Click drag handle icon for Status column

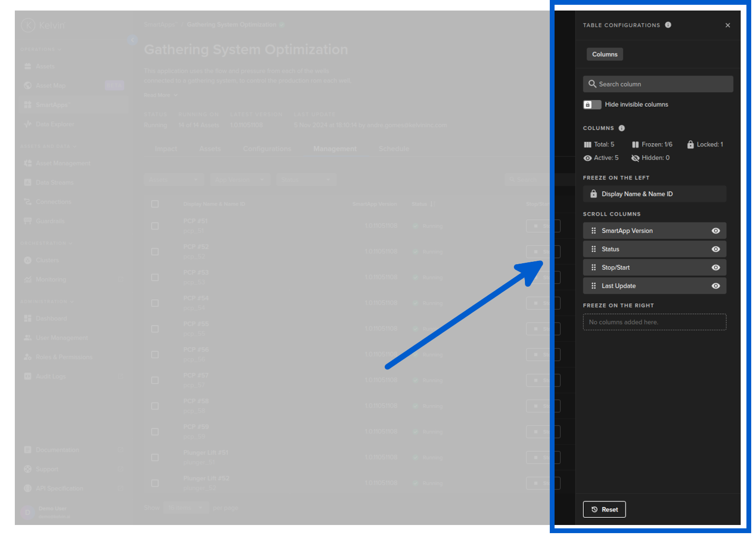point(593,249)
